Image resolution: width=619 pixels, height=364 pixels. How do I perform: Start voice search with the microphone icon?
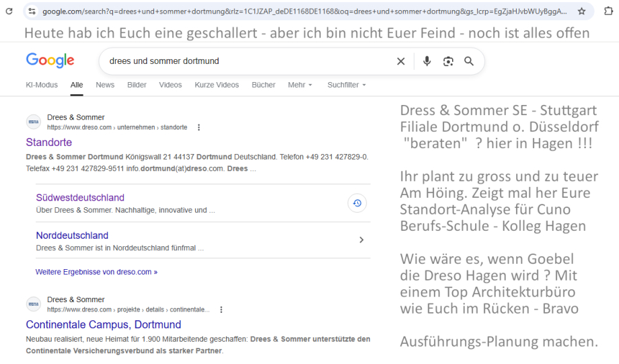pos(427,61)
